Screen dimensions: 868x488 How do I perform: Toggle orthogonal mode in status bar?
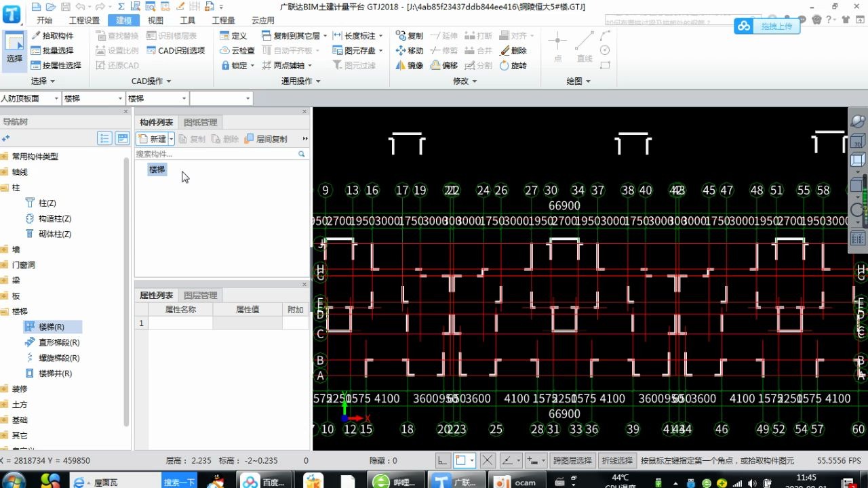tap(442, 461)
